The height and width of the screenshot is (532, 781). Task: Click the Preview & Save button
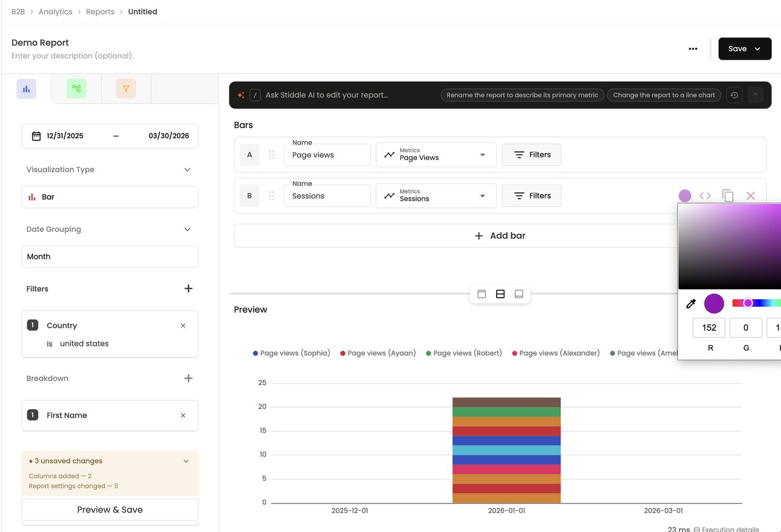[110, 510]
